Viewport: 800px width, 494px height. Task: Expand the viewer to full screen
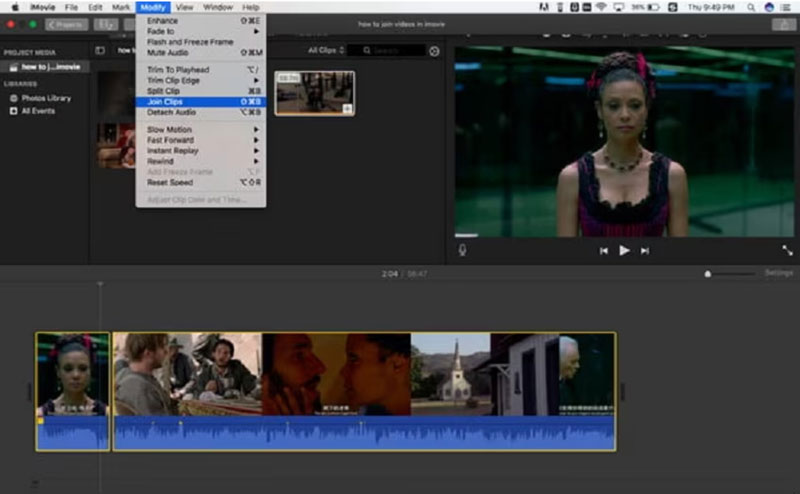point(787,250)
